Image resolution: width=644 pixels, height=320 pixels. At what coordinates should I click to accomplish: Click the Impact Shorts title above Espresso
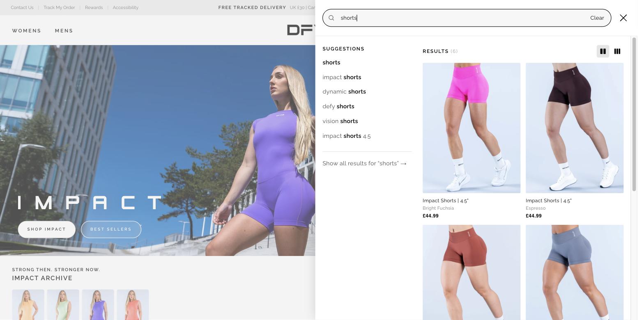click(549, 201)
